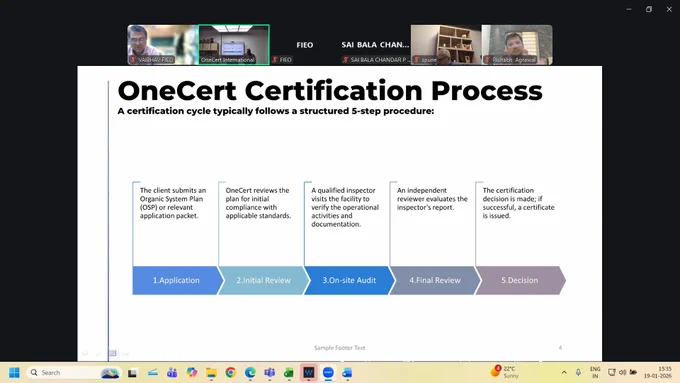680x383 pixels.
Task: Click the 3.On-site Audit step arrow
Action: click(349, 280)
